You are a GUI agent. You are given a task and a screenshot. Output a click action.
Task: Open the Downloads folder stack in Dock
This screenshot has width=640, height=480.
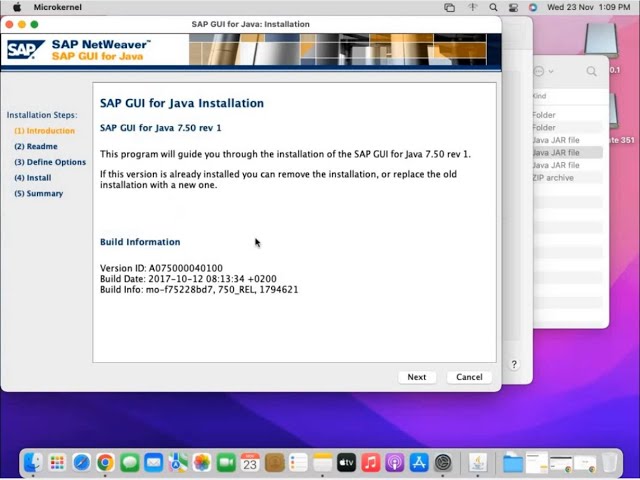tap(513, 463)
